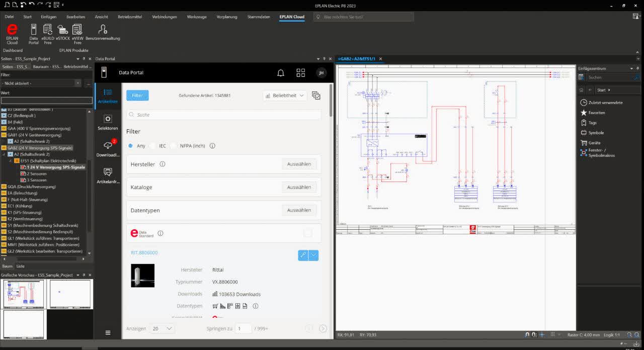The width and height of the screenshot is (644, 350).
Task: Collapse the A2 (Schaltschrank 2) node under GAB2
Action: point(5,154)
